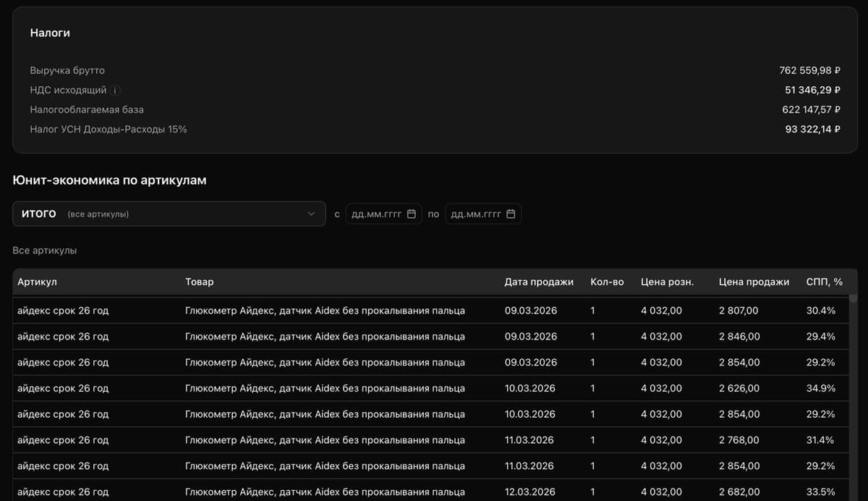Select the Цена розн. column header
The height and width of the screenshot is (501, 868).
coord(667,282)
